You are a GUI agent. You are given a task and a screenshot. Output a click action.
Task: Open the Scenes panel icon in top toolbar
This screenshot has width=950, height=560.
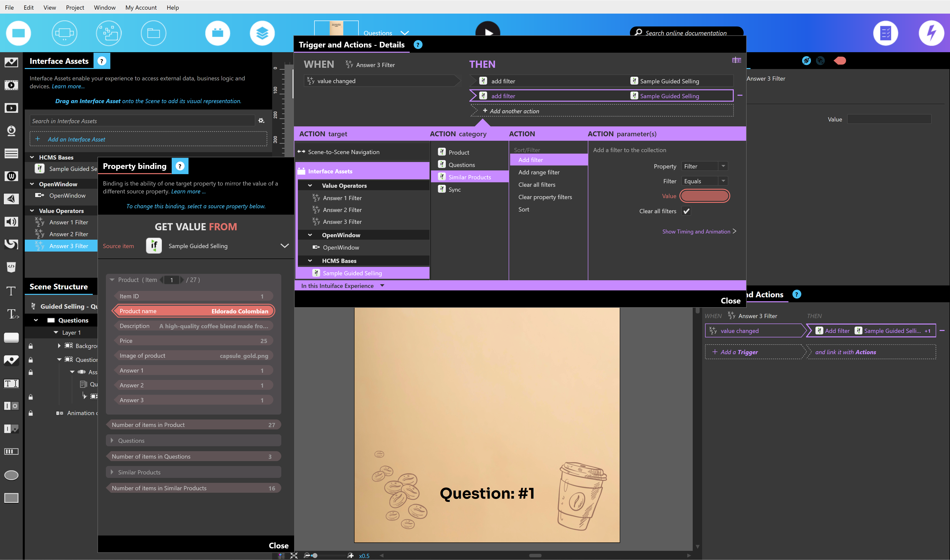pyautogui.click(x=18, y=33)
